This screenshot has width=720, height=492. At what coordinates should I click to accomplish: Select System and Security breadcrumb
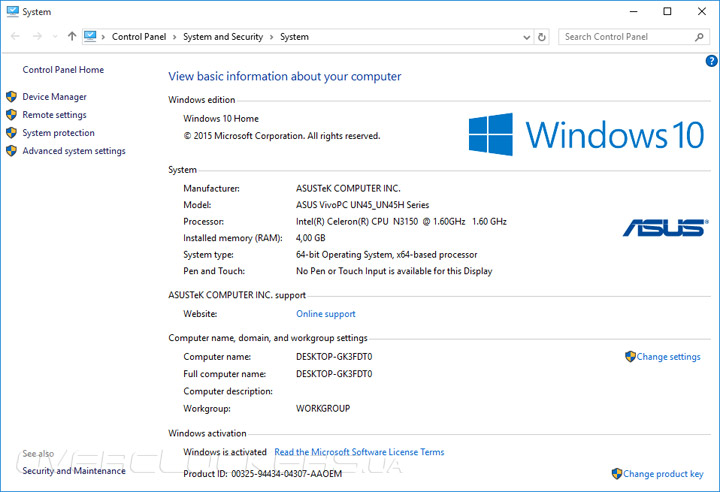pyautogui.click(x=223, y=37)
